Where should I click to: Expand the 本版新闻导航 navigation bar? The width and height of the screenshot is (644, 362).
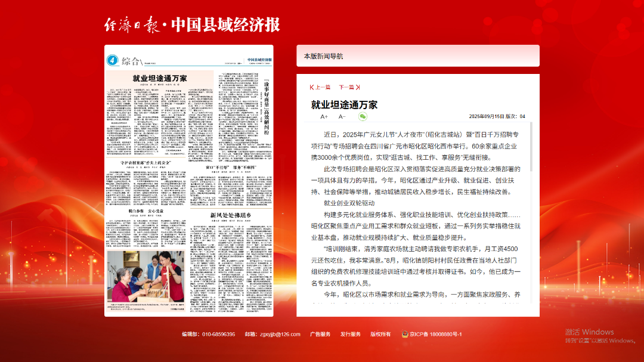click(417, 56)
